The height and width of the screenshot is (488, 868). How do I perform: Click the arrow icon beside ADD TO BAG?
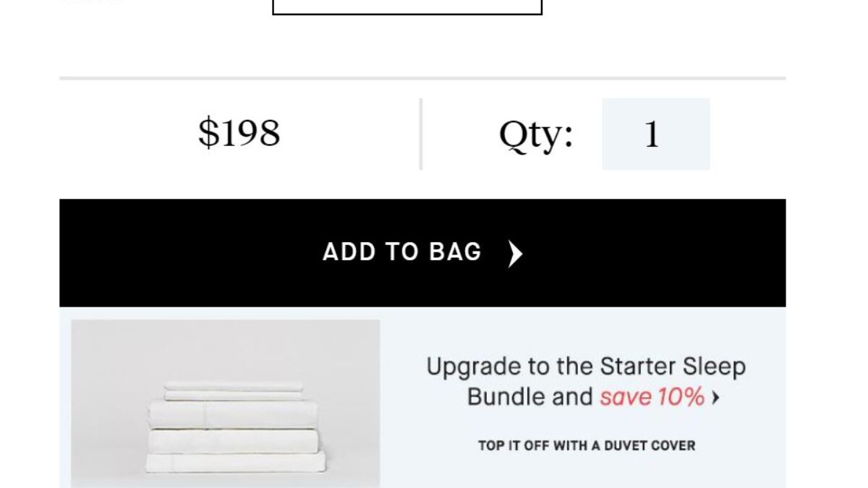pos(515,254)
